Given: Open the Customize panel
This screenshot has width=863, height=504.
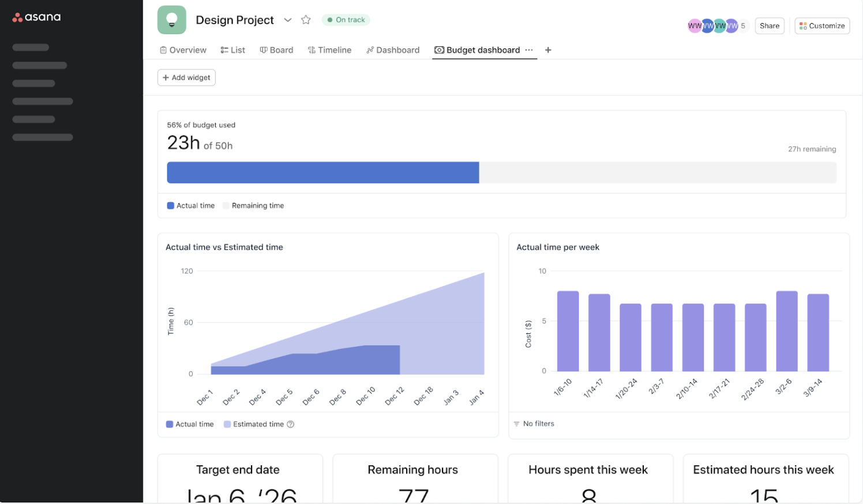Looking at the screenshot, I should [821, 26].
